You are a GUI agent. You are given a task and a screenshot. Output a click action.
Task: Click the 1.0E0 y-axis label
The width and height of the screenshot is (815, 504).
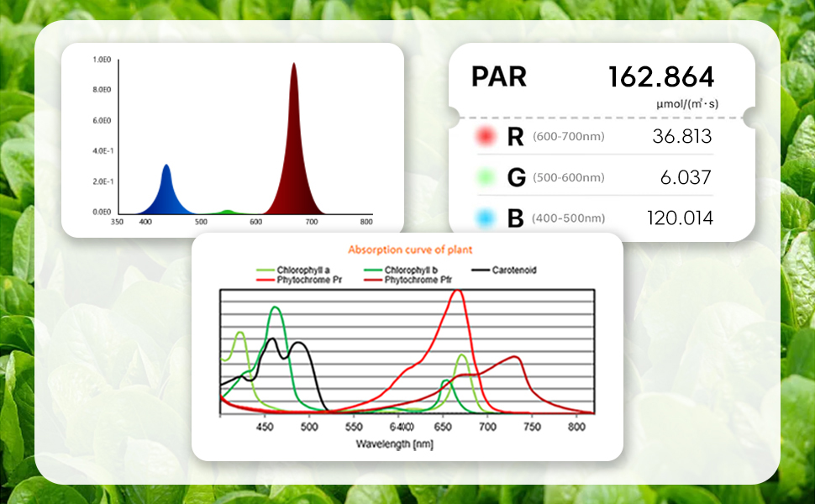coord(102,60)
